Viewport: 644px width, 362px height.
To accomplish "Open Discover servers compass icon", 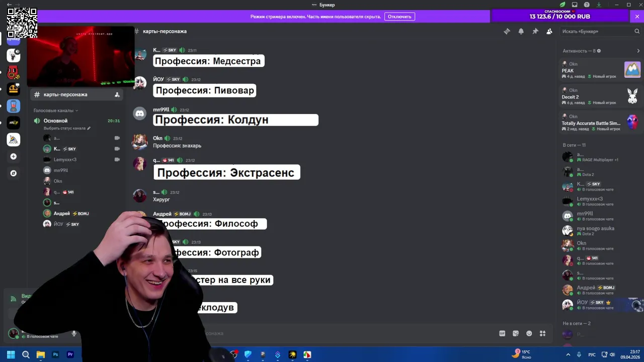I will coord(14,173).
